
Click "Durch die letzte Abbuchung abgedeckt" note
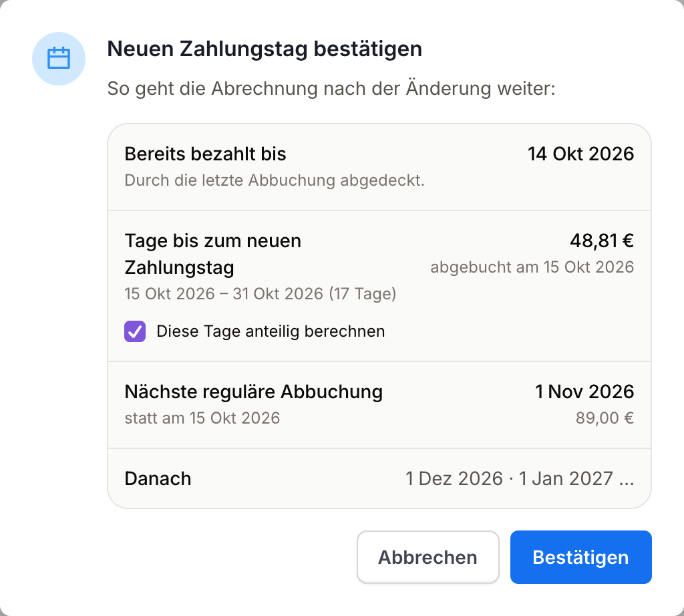275,180
